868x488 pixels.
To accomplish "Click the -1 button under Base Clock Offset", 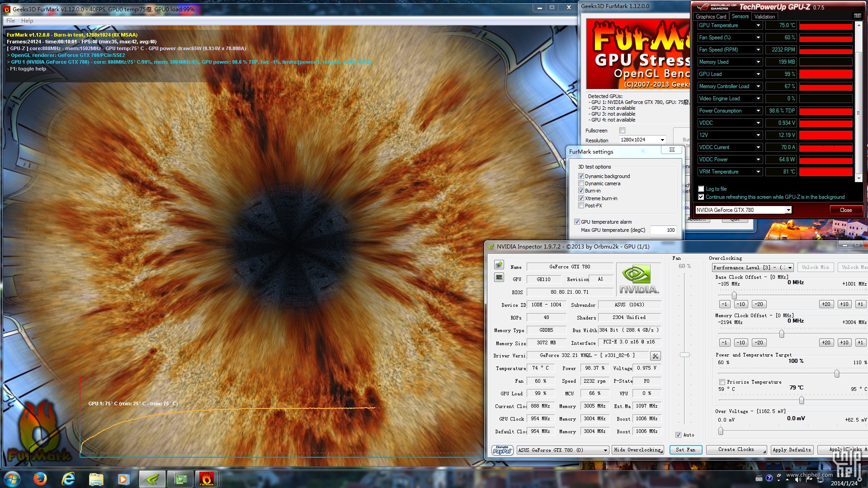I will click(x=724, y=305).
